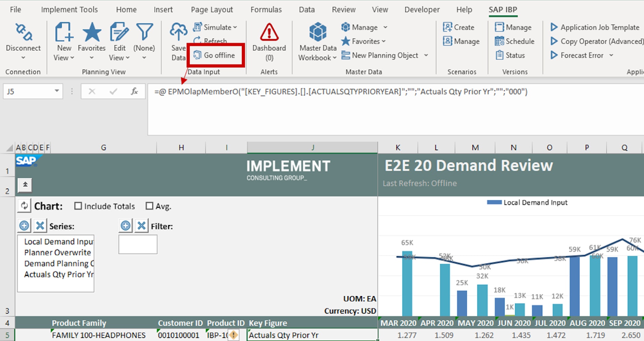Screen dimensions: 644x341
Task: Open the Formulas tab
Action: (x=266, y=10)
